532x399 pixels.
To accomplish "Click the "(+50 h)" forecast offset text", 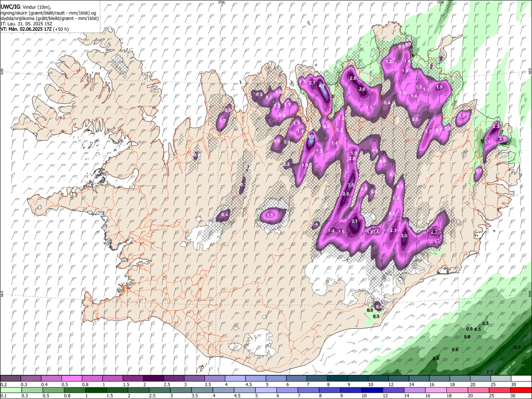I will tap(61, 29).
